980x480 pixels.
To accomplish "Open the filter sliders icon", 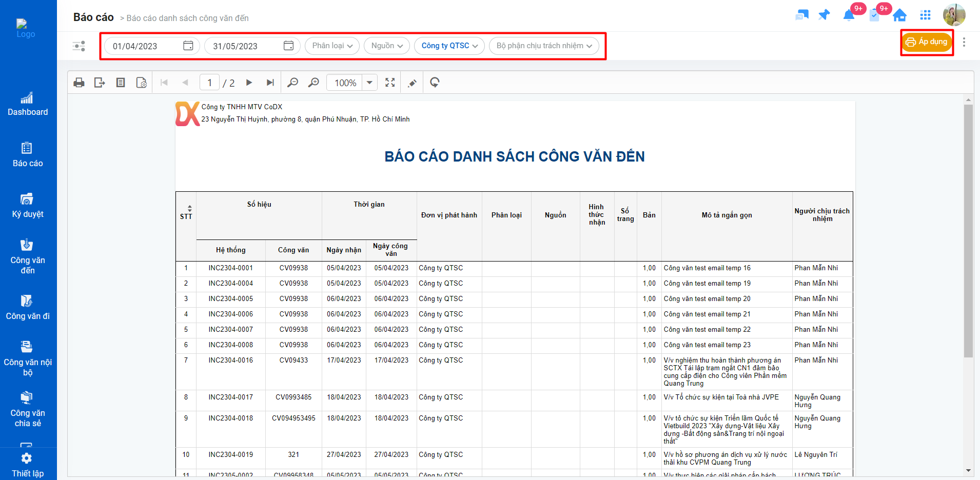I will click(79, 46).
